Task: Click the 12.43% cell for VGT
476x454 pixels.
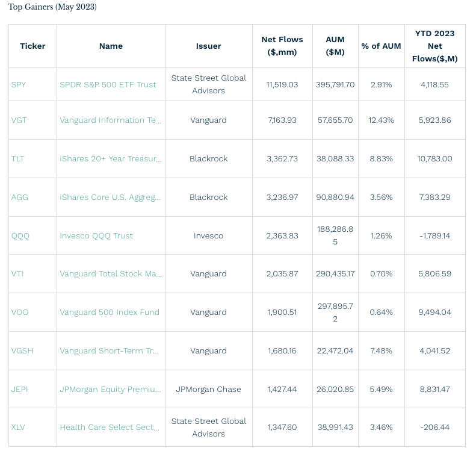Action: pos(382,120)
